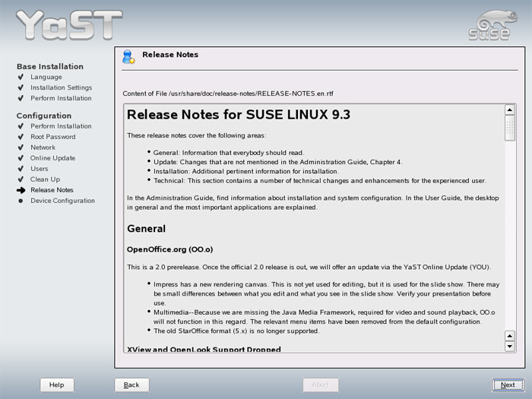The height and width of the screenshot is (399, 532).
Task: Open the Help button
Action: (x=57, y=385)
